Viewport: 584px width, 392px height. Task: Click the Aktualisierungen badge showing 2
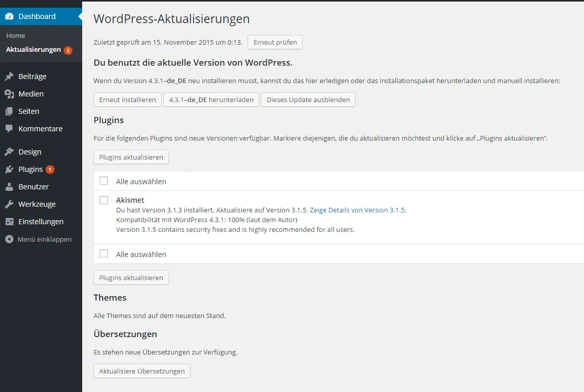(68, 50)
